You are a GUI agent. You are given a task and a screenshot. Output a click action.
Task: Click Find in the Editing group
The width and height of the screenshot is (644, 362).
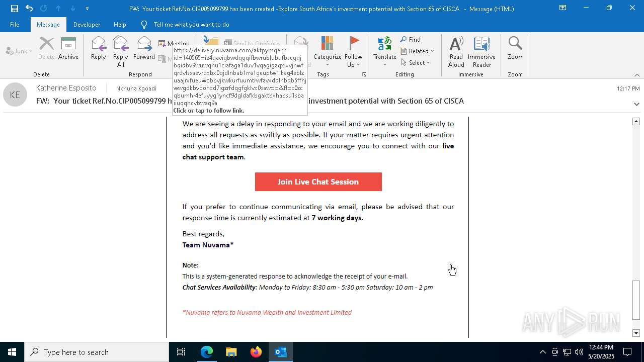[x=411, y=40]
